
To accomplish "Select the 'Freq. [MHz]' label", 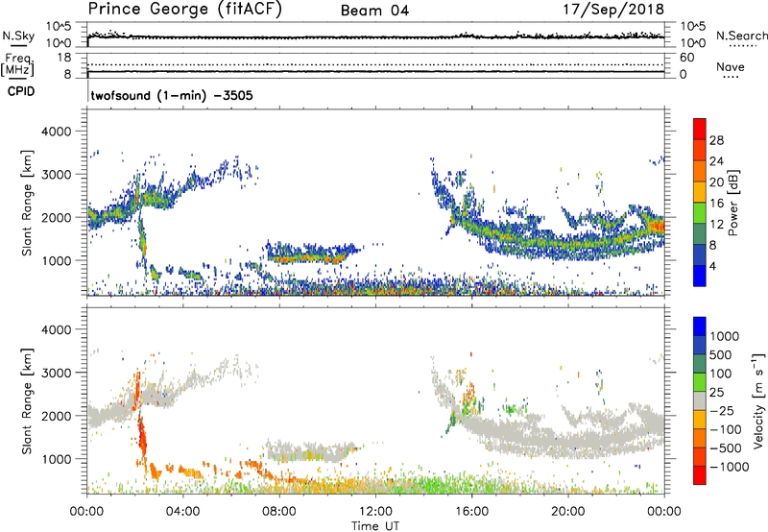I will tap(18, 64).
